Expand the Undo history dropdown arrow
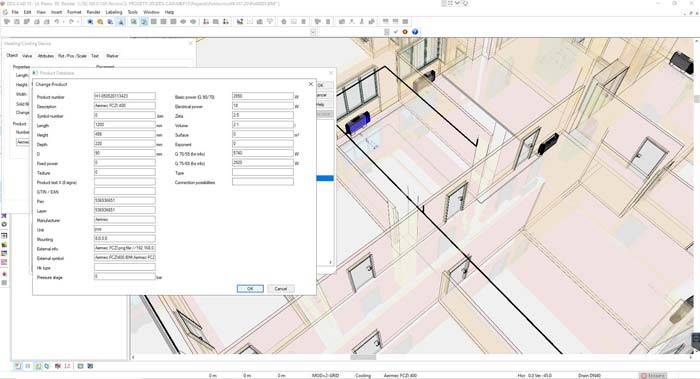This screenshot has width=700, height=379. click(63, 21)
